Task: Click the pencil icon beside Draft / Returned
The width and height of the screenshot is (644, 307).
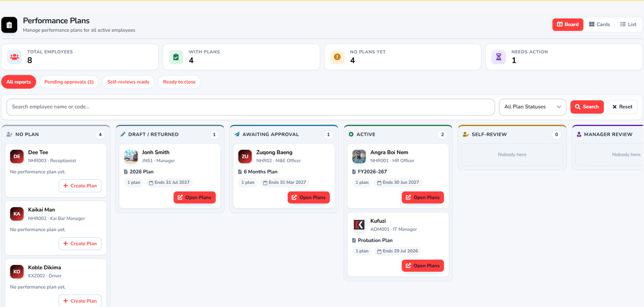Action: (x=123, y=135)
